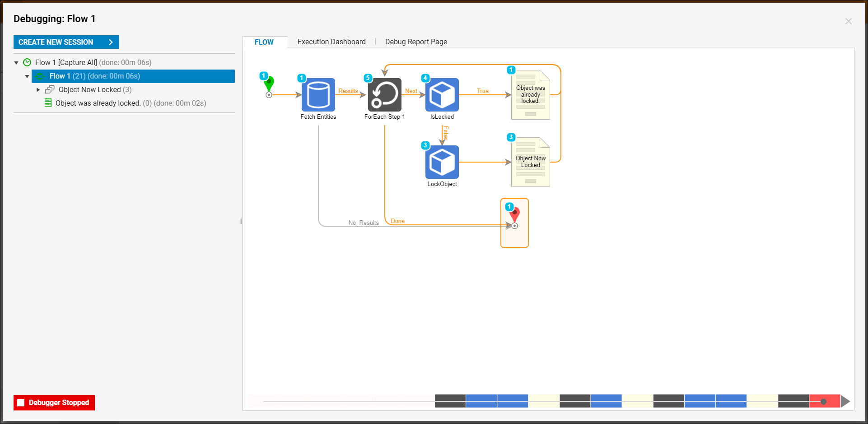Click the 'False' path label
The image size is (868, 424).
pos(446,132)
